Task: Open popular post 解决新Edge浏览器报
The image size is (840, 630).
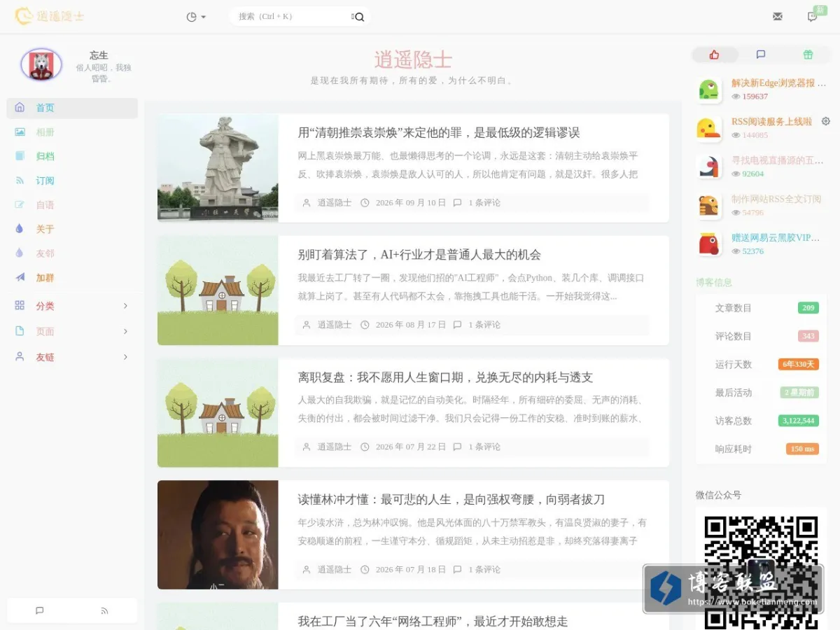Action: tap(778, 83)
